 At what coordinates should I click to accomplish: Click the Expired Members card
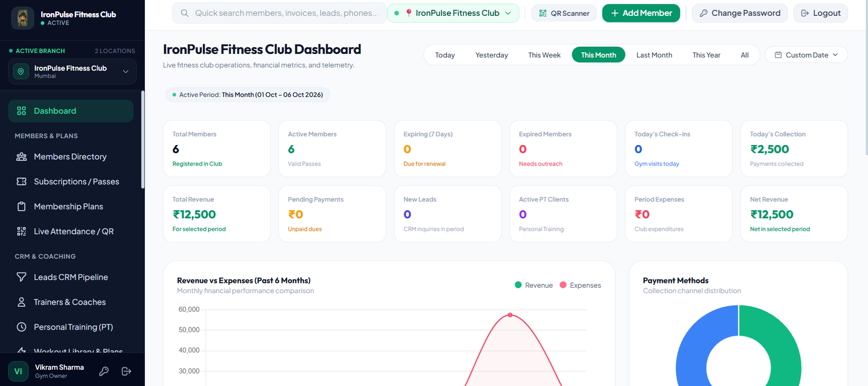pos(563,148)
